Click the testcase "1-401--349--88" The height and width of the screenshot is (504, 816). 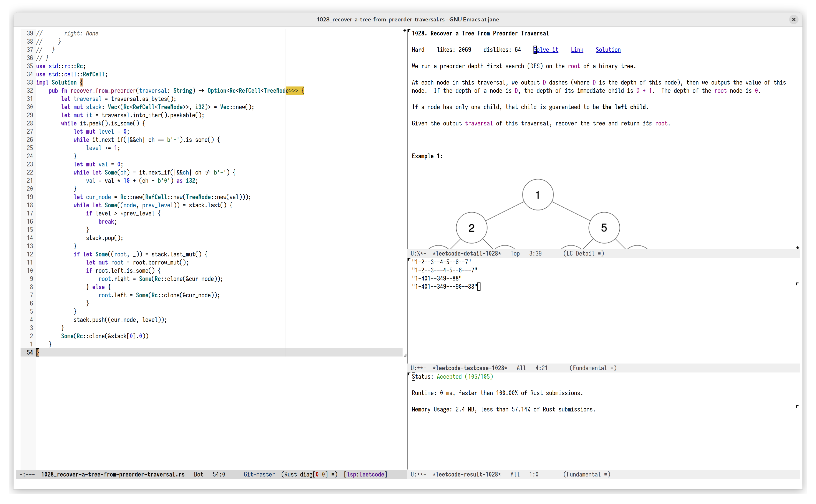click(x=436, y=278)
